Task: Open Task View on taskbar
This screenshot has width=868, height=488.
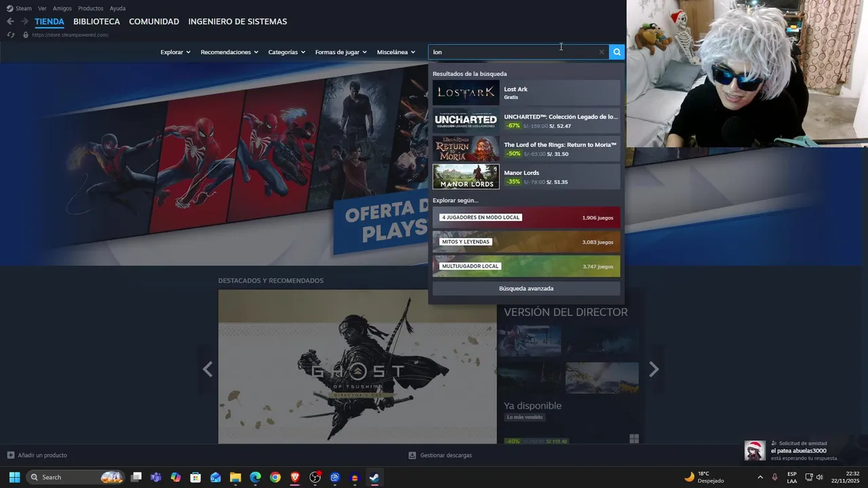Action: pos(136,477)
